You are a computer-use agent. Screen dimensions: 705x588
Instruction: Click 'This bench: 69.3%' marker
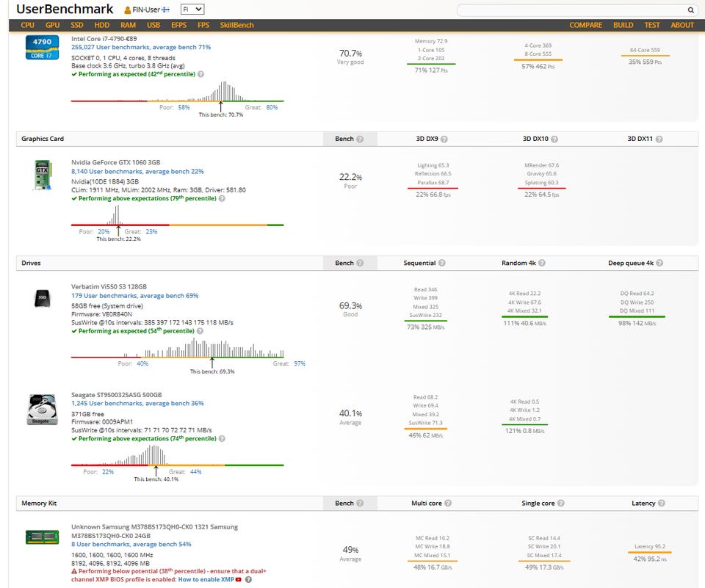212,371
